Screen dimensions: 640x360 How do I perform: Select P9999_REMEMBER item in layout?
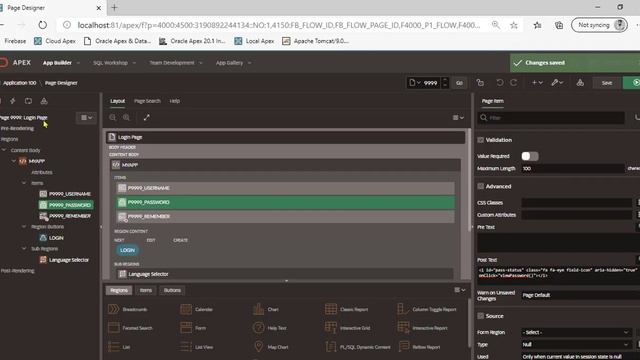pos(286,216)
